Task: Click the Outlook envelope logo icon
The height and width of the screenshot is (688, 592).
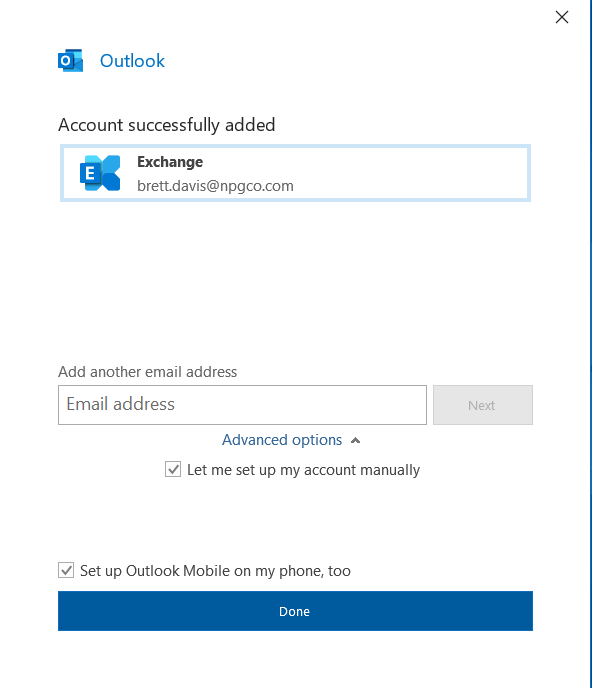Action: click(70, 61)
